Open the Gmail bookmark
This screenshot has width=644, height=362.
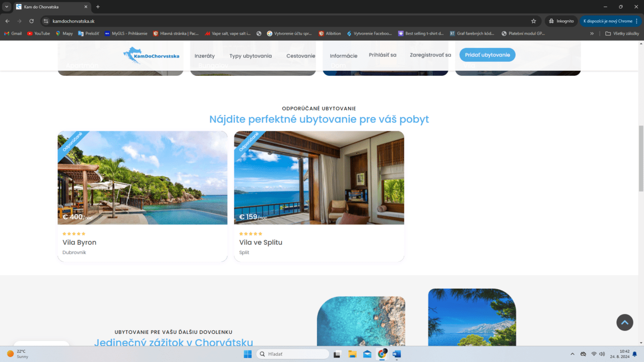[13, 34]
